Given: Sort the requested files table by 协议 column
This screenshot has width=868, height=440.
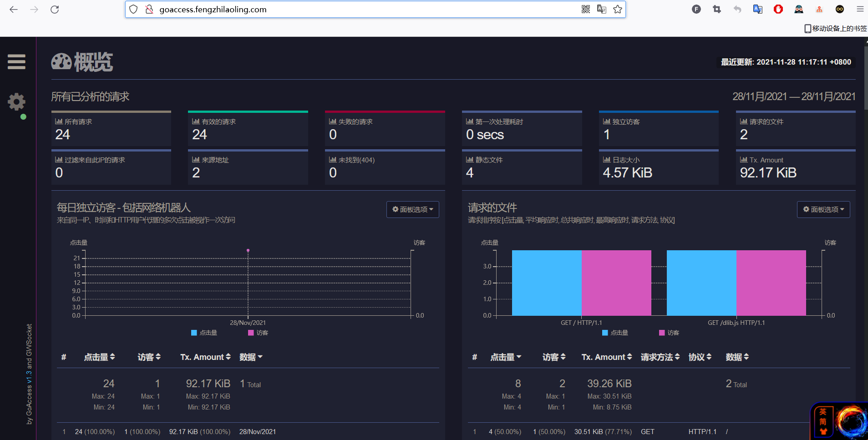Looking at the screenshot, I should (700, 357).
